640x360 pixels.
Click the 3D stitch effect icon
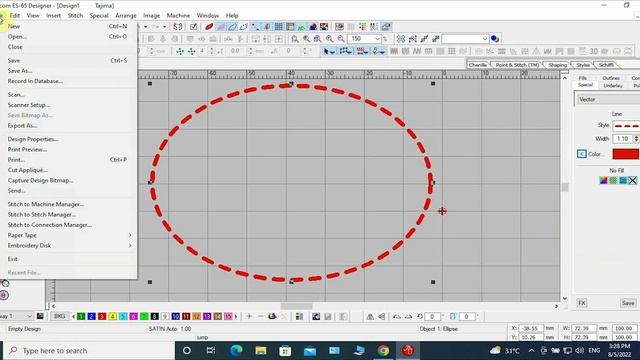(x=594, y=51)
